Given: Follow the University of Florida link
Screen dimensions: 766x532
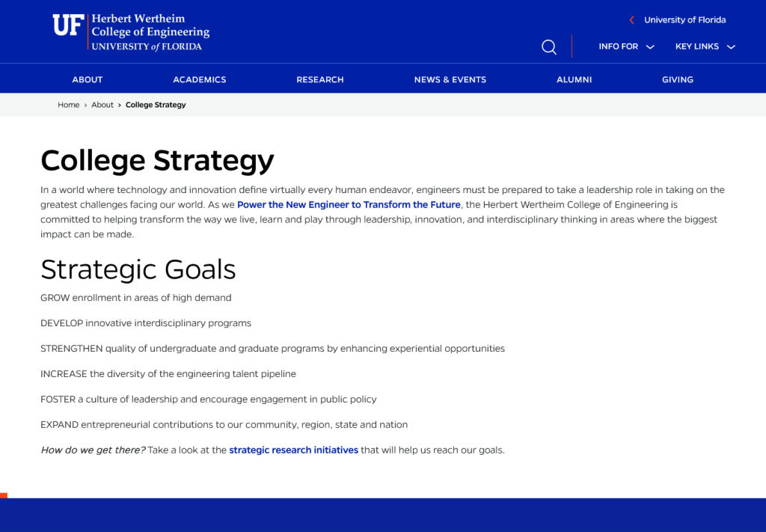Looking at the screenshot, I should [x=684, y=19].
